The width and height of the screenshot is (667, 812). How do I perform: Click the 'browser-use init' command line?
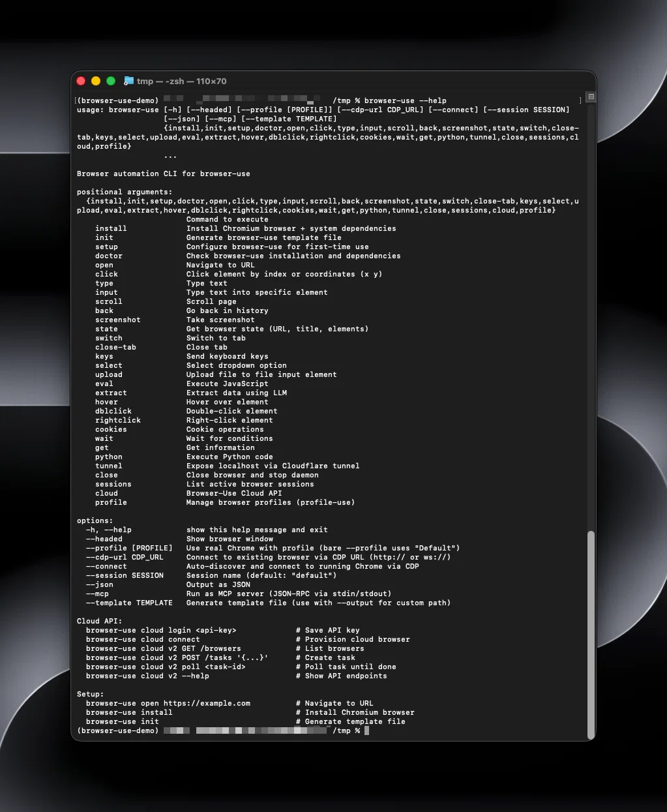[x=123, y=721]
